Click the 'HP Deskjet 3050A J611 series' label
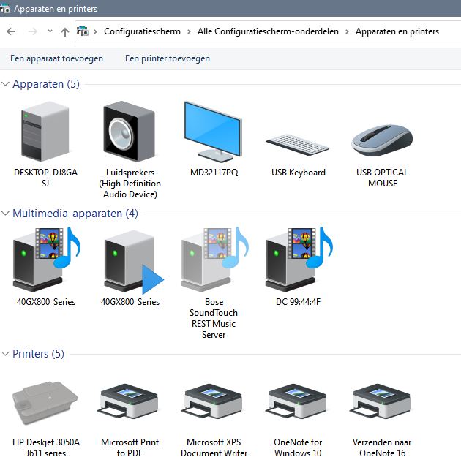461x476 pixels. 46,447
